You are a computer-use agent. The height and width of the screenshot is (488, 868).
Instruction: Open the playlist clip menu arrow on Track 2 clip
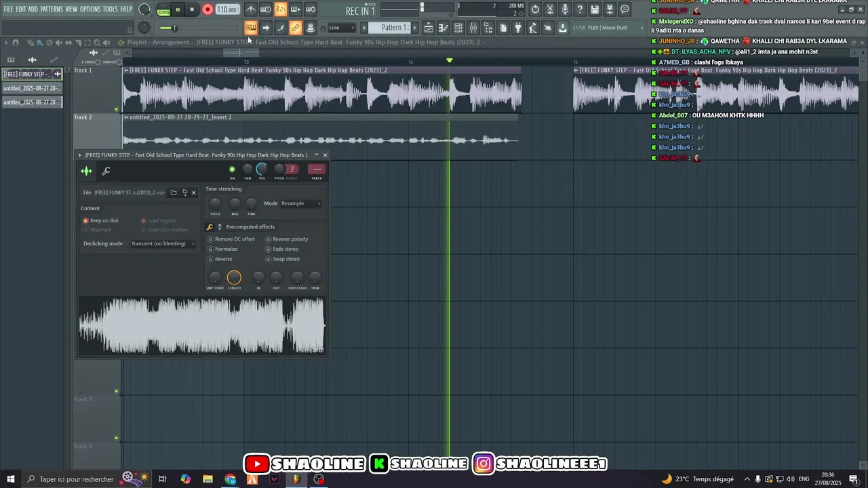tap(126, 117)
